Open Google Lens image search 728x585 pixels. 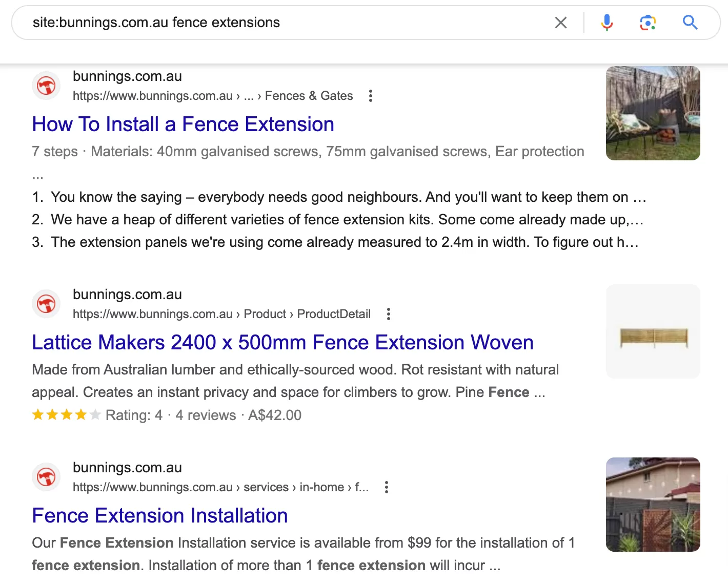[648, 23]
